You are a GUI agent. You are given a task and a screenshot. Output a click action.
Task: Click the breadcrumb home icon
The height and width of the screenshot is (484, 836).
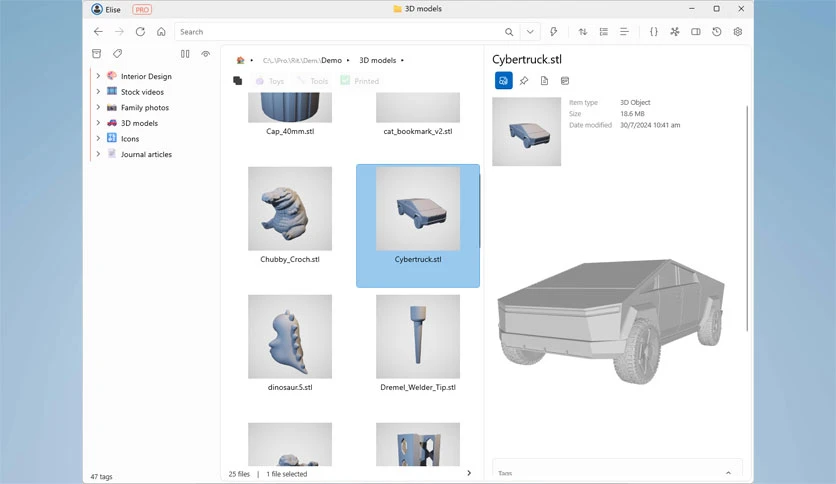[240, 60]
